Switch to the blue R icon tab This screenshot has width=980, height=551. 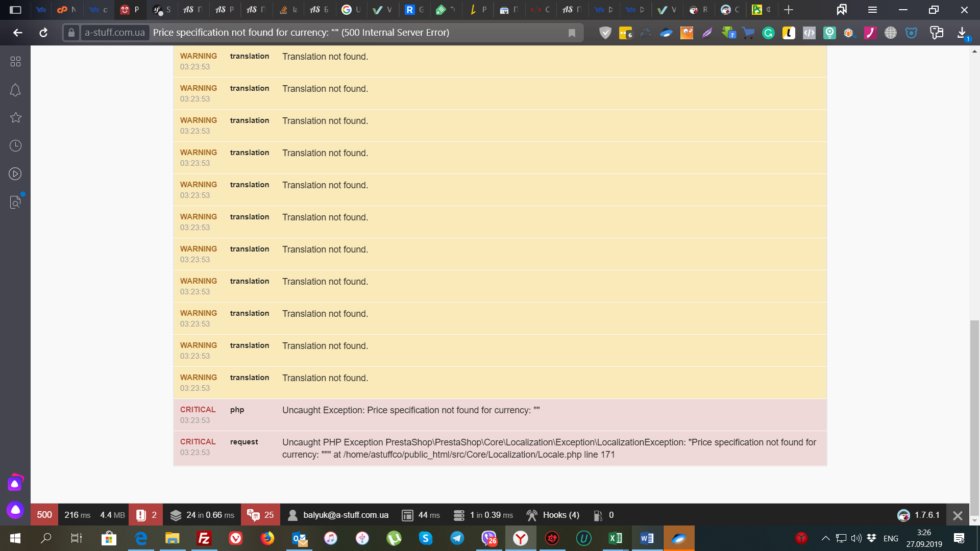[x=414, y=10]
